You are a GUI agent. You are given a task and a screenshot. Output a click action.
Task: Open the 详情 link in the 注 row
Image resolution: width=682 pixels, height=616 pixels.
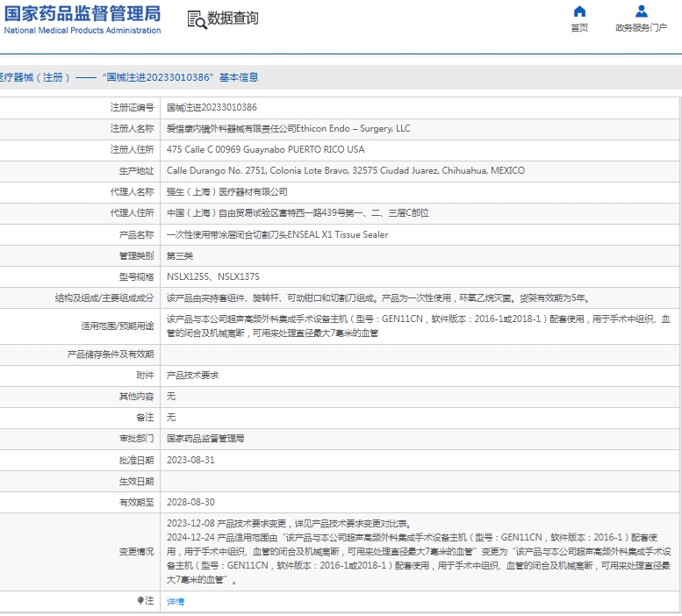(x=176, y=601)
